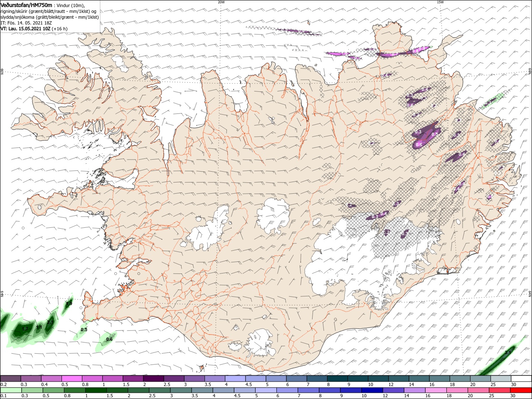This screenshot has height=399, width=532.
Task: Pick the darkest purple swatch labeled 2
Action: point(153,379)
